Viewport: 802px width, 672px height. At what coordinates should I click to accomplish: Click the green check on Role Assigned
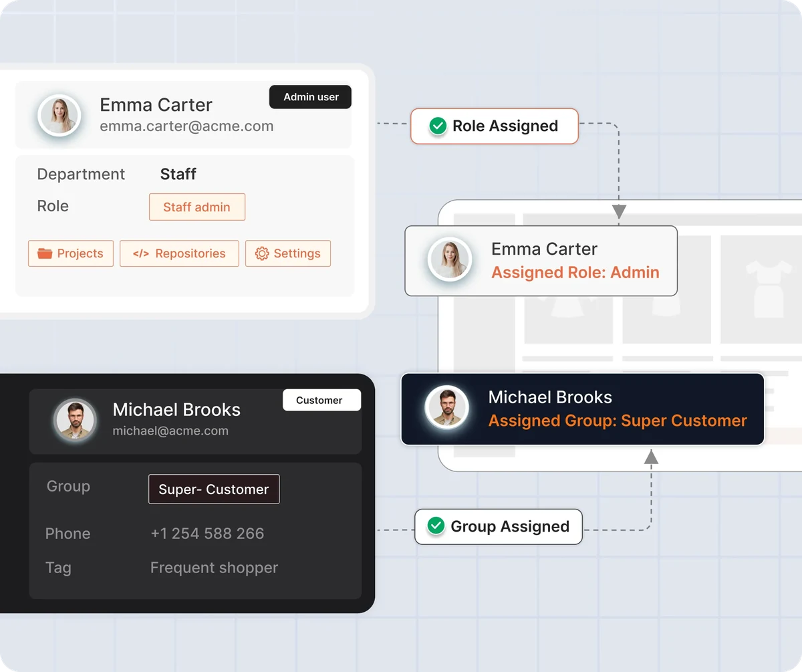(438, 126)
